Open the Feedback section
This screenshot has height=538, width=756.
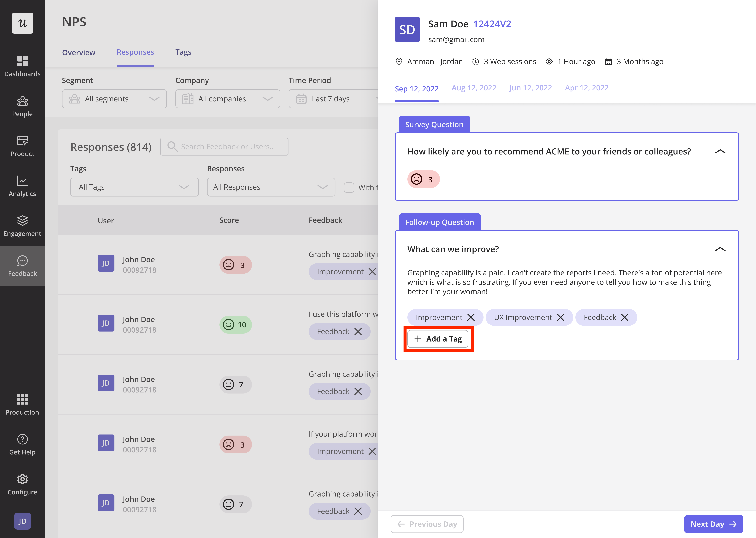(x=22, y=266)
